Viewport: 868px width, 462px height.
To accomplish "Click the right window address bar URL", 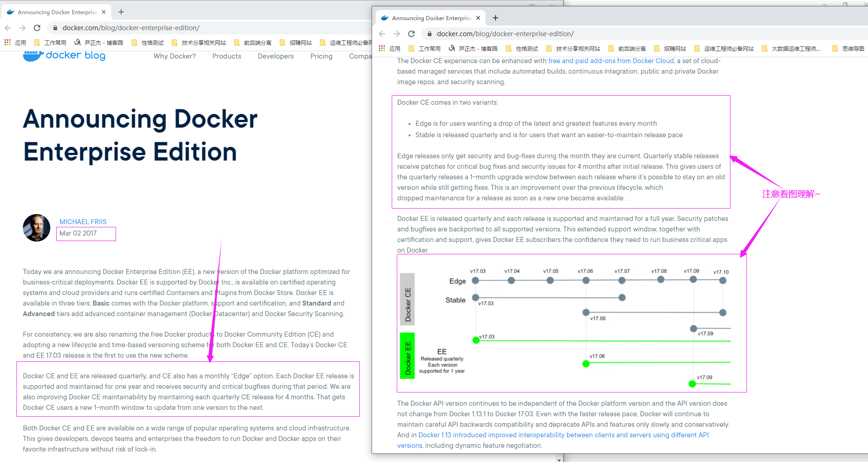I will 505,34.
